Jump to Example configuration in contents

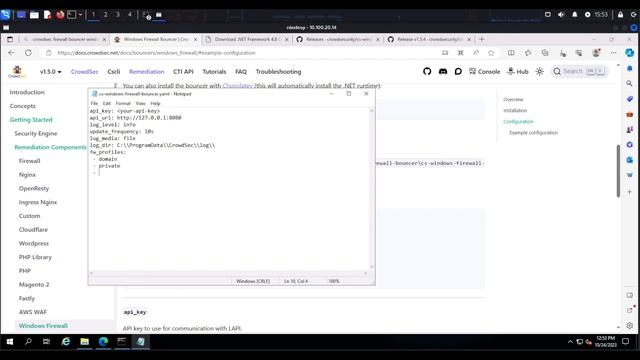point(533,133)
